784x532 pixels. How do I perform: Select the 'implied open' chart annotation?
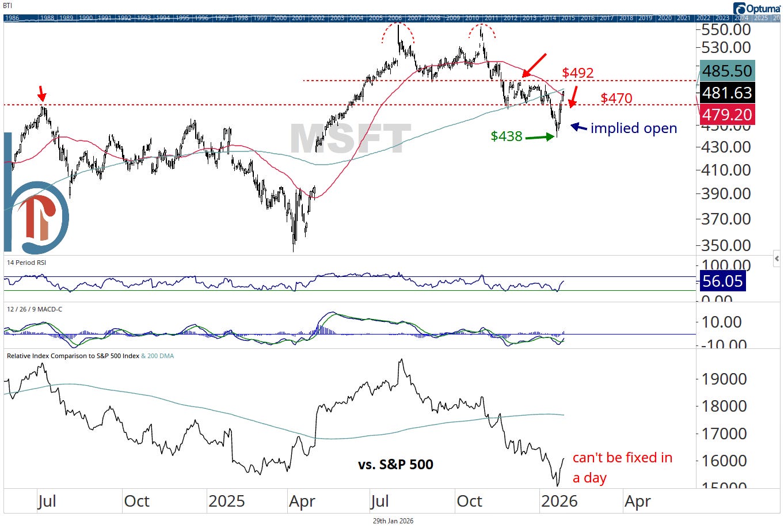[x=633, y=128]
